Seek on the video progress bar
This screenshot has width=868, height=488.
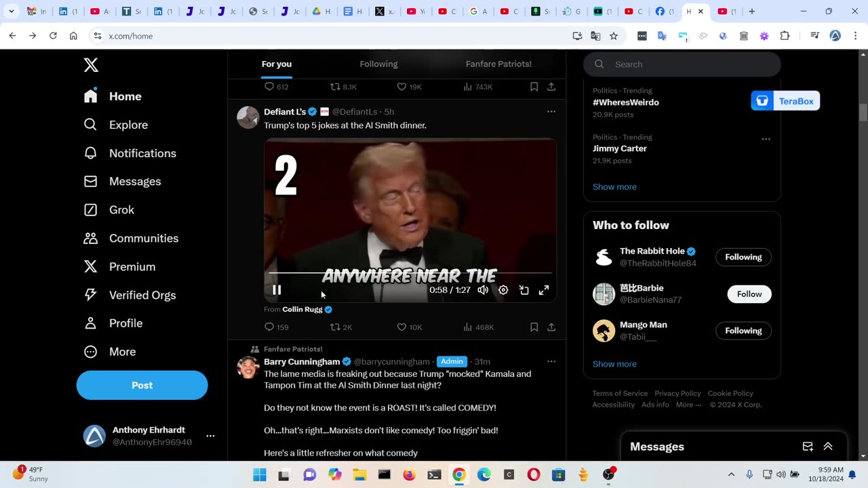[x=410, y=273]
